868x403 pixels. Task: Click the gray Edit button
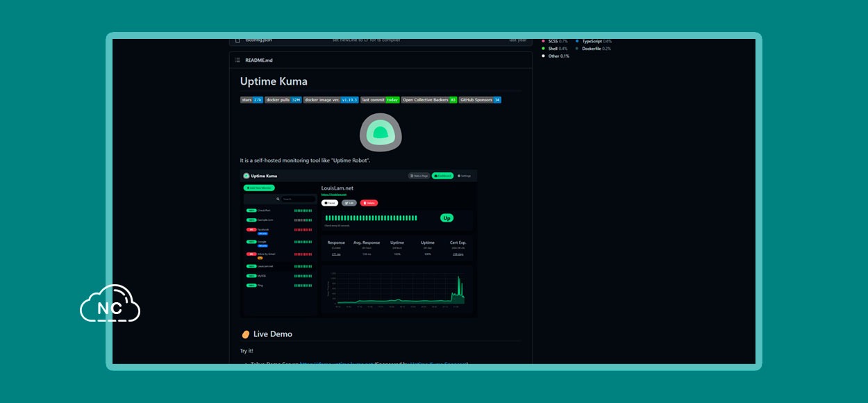coord(349,203)
